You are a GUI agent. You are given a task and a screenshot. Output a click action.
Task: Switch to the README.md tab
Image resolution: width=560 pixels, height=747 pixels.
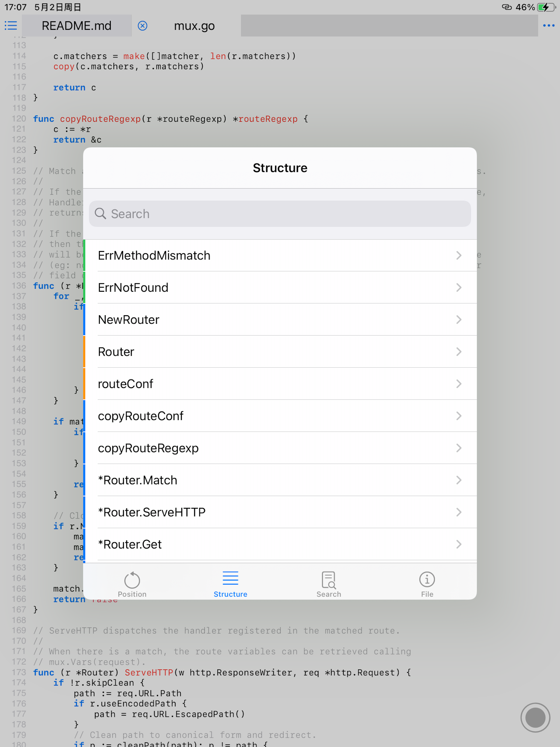pos(77,26)
